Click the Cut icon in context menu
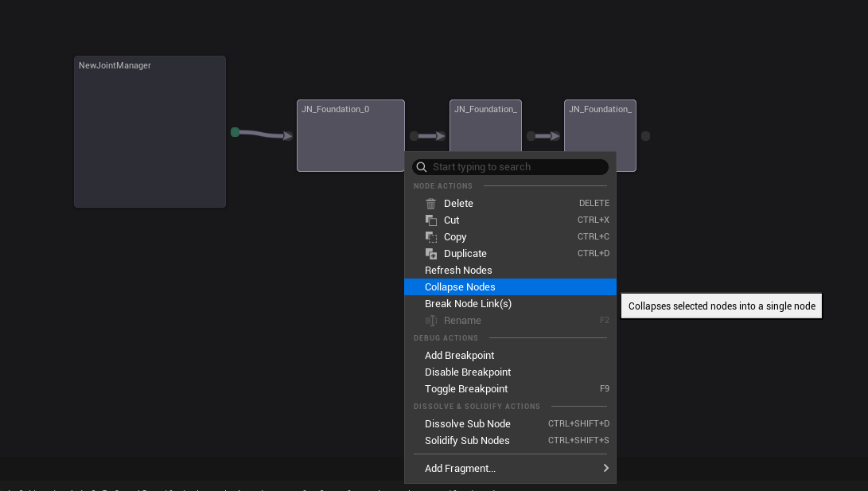Viewport: 868px width, 491px height. point(430,220)
